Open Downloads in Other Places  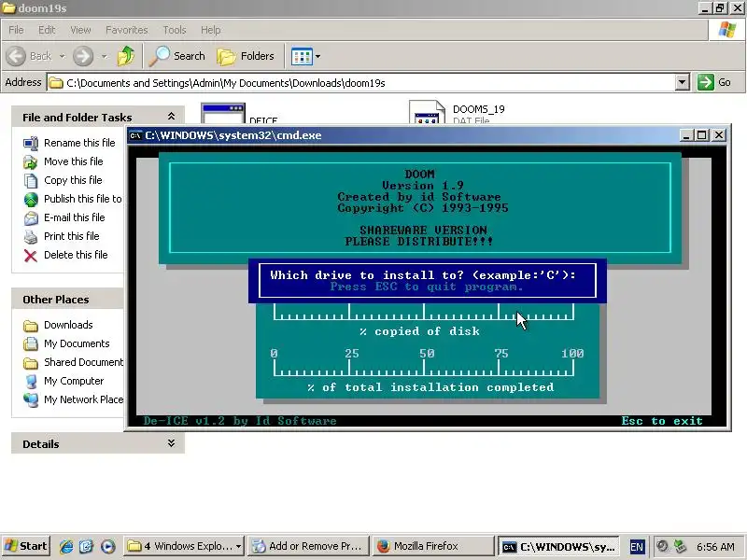tap(68, 325)
